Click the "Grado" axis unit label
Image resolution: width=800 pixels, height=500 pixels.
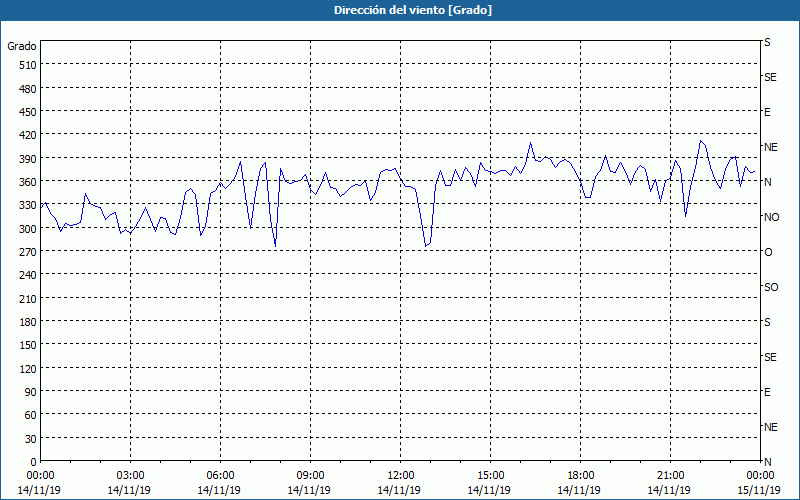(x=22, y=46)
